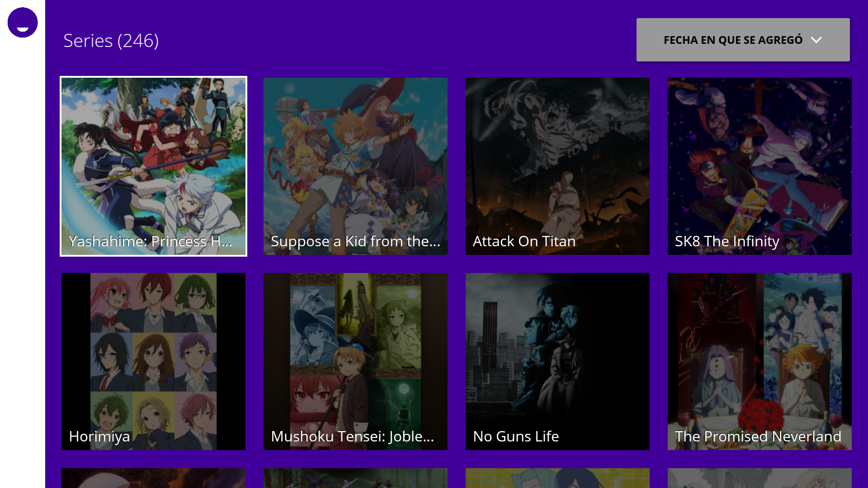Click the SK8 The Infinity title label

point(727,241)
